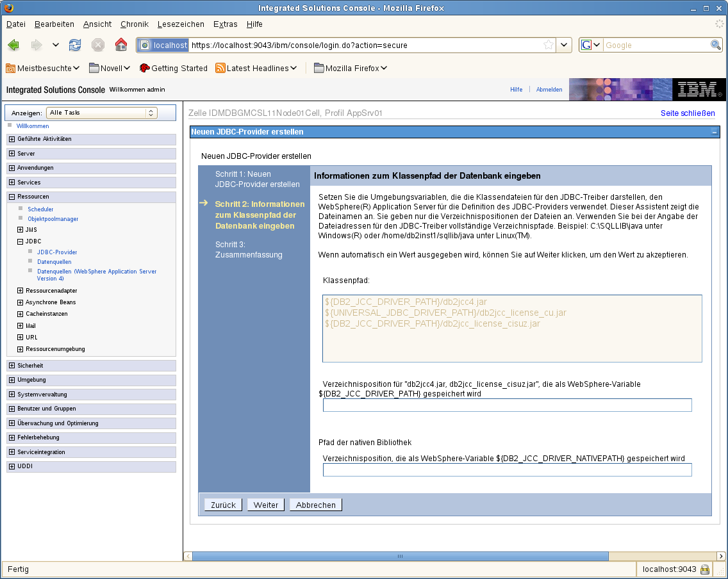Open the Meistbesuchte bookmarks folder
The height and width of the screenshot is (579, 728).
[x=43, y=68]
